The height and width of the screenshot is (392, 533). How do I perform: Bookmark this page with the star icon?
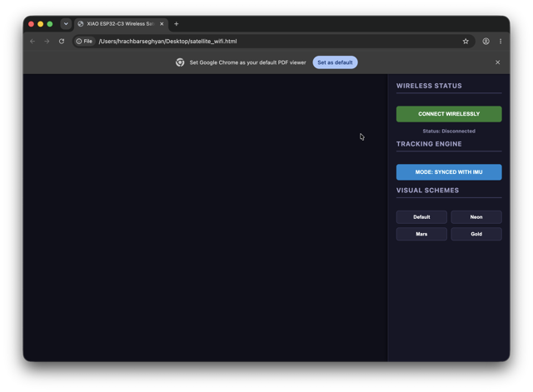coord(466,41)
